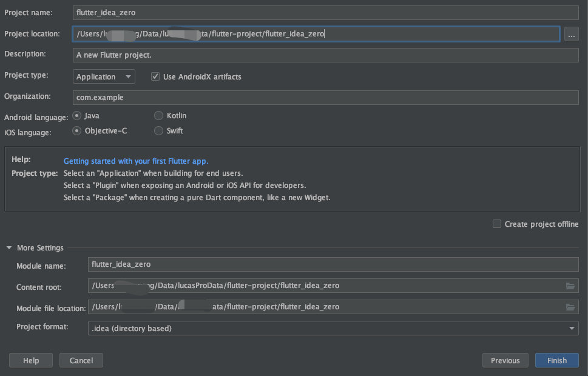588x376 pixels.
Task: Open the Project format dropdown
Action: coord(333,328)
